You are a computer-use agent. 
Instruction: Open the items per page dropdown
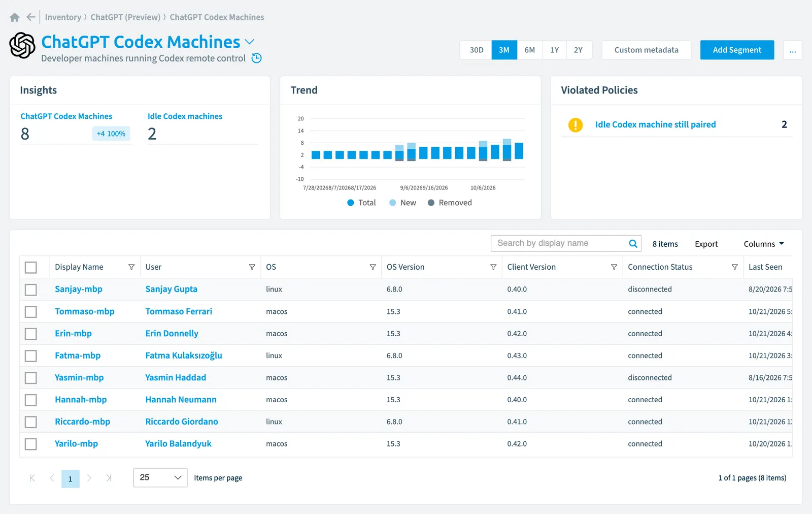click(x=160, y=477)
